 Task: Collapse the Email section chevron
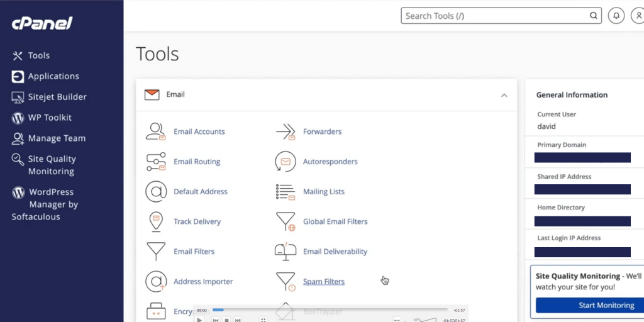click(x=504, y=96)
